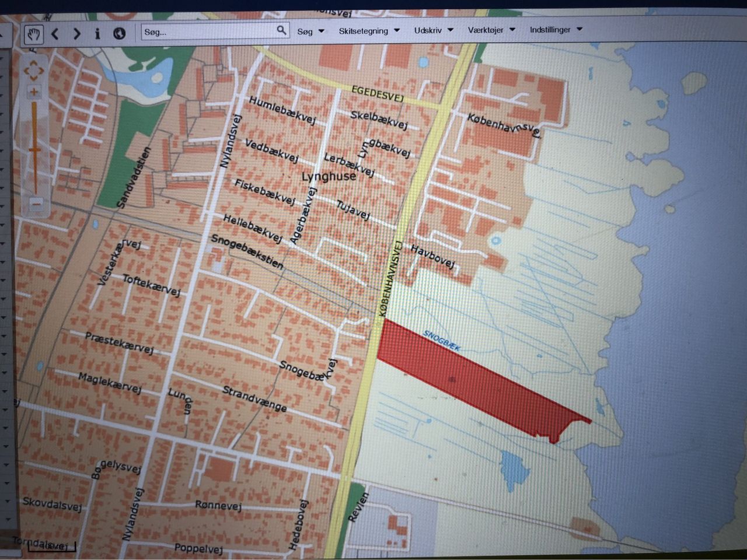Expand the Skitsetegning dropdown
747x560 pixels.
(369, 31)
